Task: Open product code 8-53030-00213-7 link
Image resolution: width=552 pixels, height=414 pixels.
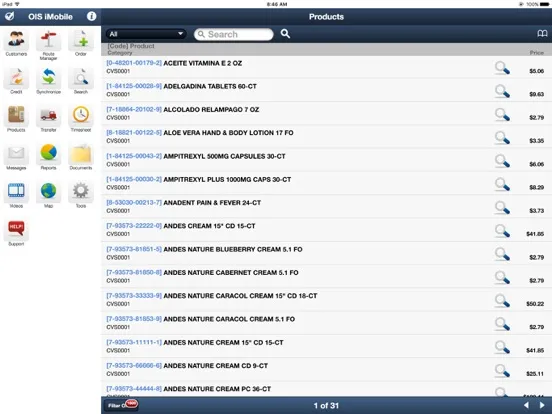Action: coord(134,202)
